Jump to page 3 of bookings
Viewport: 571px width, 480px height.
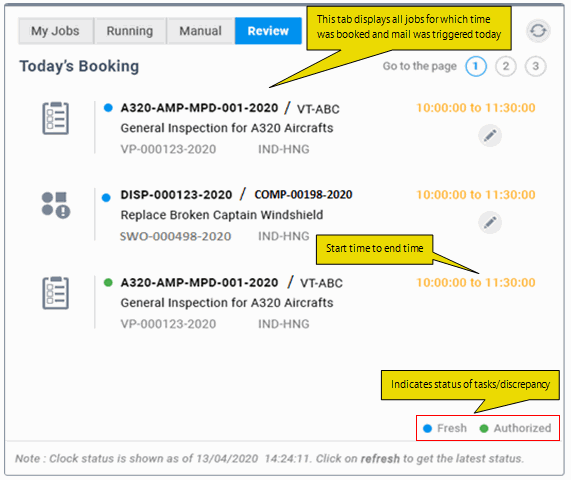click(535, 66)
